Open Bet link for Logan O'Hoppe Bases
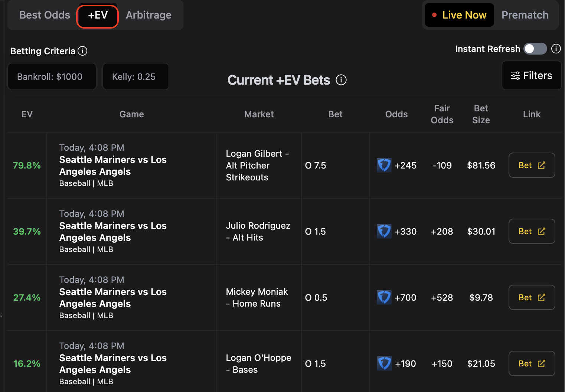The image size is (565, 392). tap(532, 363)
